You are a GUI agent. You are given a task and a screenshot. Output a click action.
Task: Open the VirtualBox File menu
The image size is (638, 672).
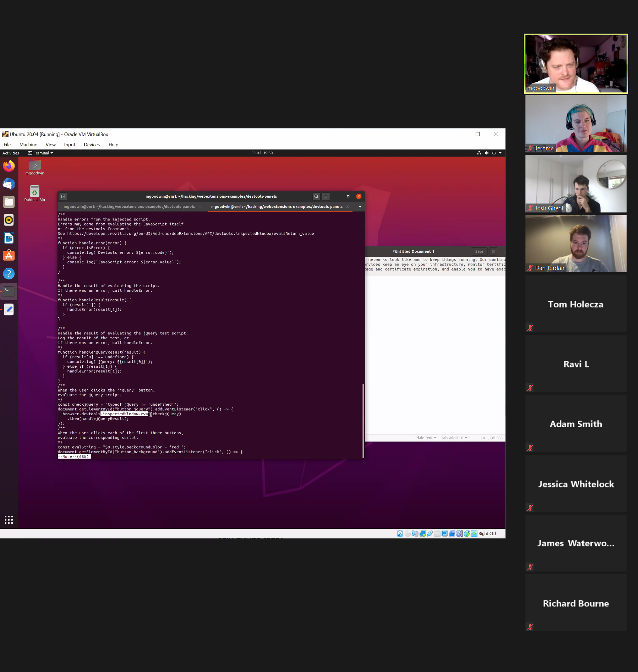[x=7, y=145]
